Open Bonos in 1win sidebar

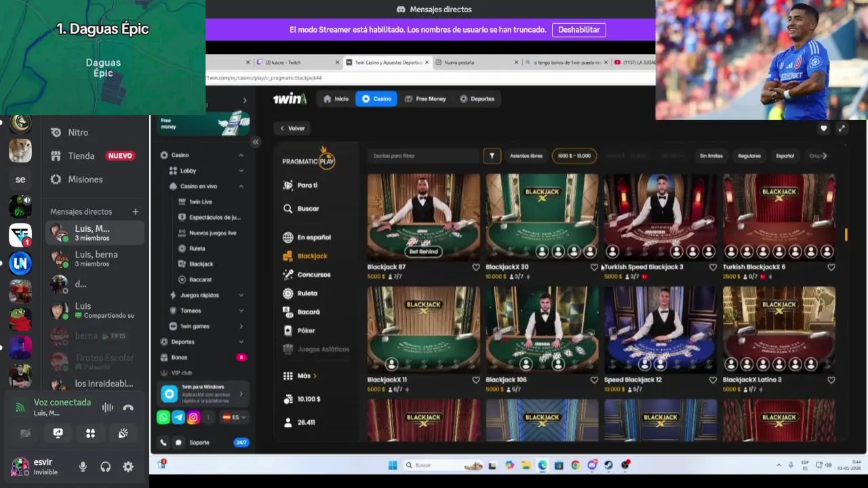click(203, 357)
